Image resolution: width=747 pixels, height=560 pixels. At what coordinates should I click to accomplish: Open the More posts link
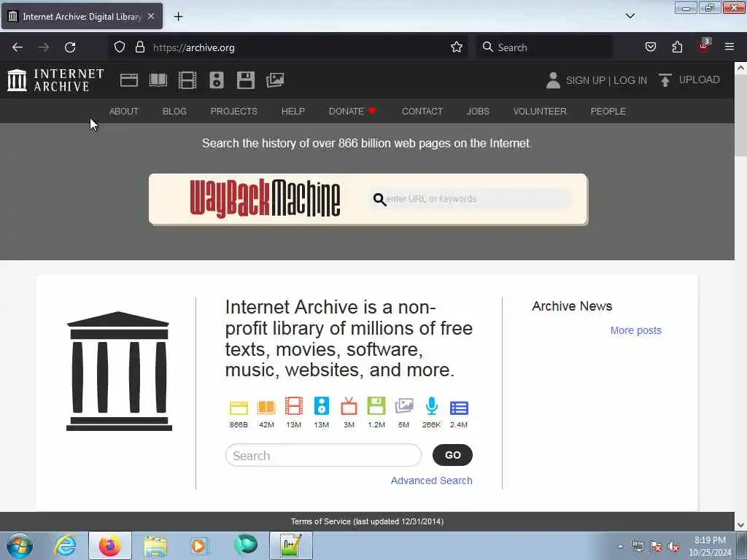click(636, 330)
